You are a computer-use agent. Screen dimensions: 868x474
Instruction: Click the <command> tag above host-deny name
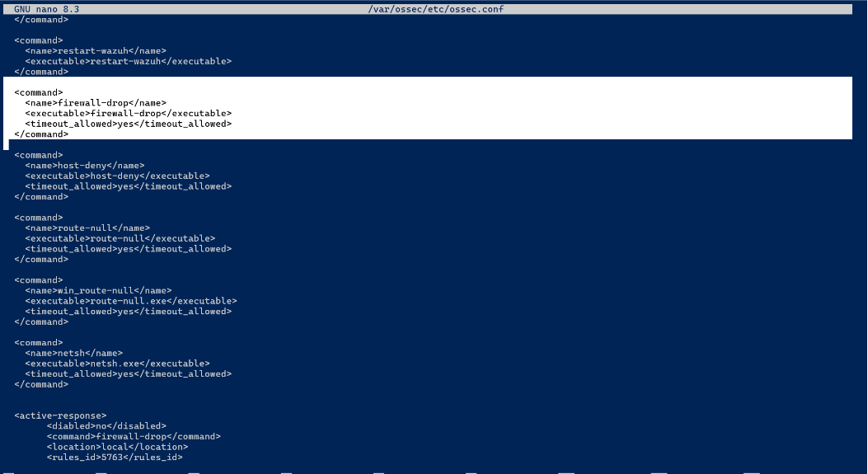click(39, 155)
